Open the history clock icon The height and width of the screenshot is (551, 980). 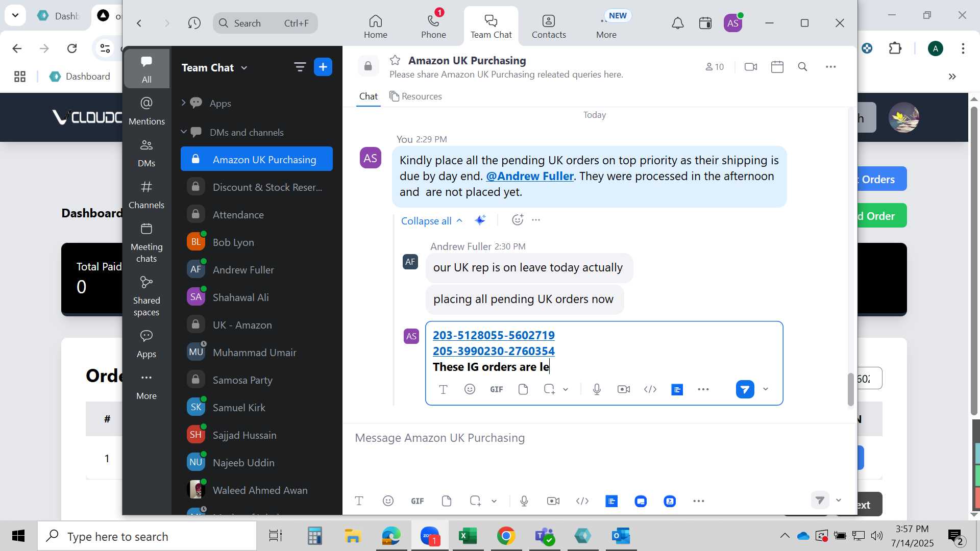[194, 23]
